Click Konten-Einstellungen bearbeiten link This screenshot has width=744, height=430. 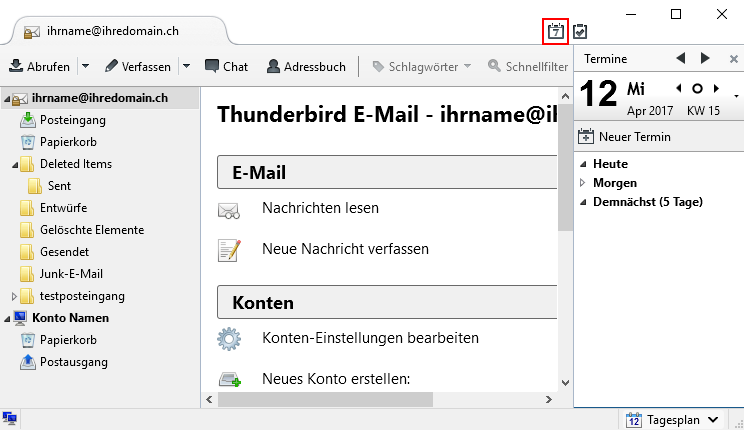click(370, 338)
